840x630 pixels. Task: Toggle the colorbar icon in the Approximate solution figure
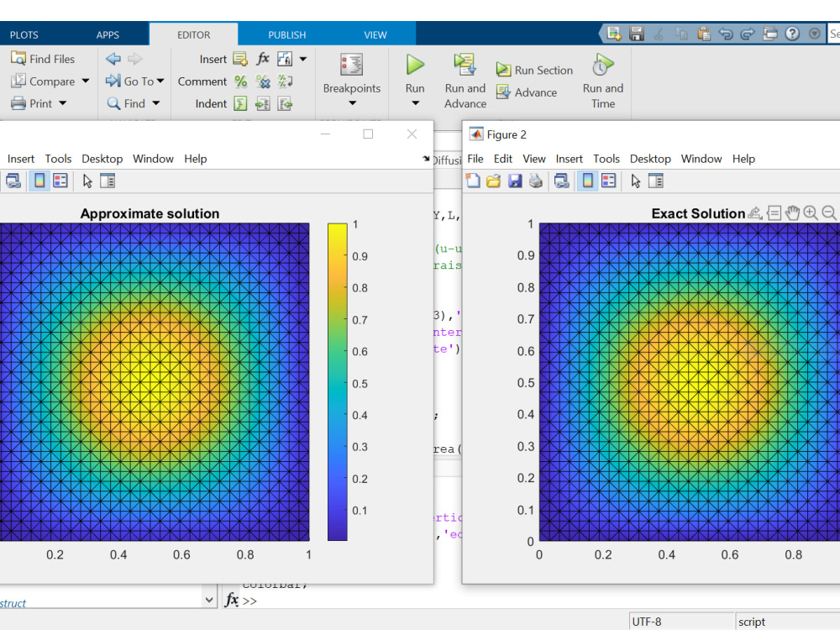click(39, 180)
